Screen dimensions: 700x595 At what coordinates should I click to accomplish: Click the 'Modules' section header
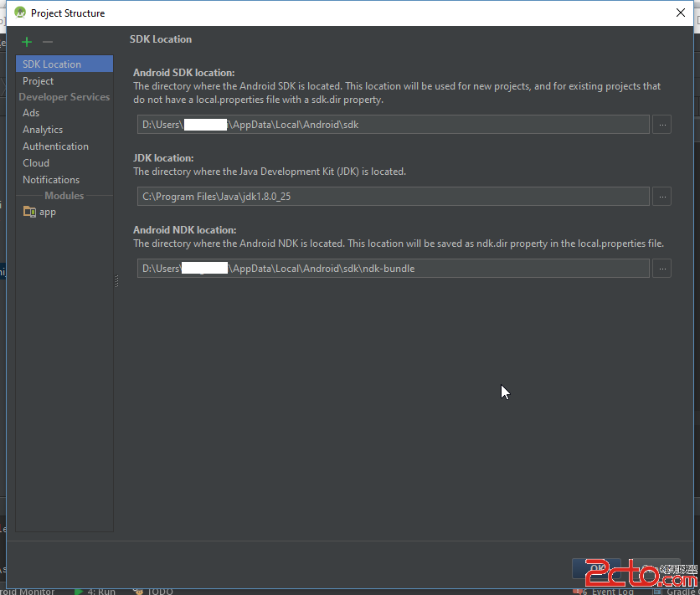64,195
